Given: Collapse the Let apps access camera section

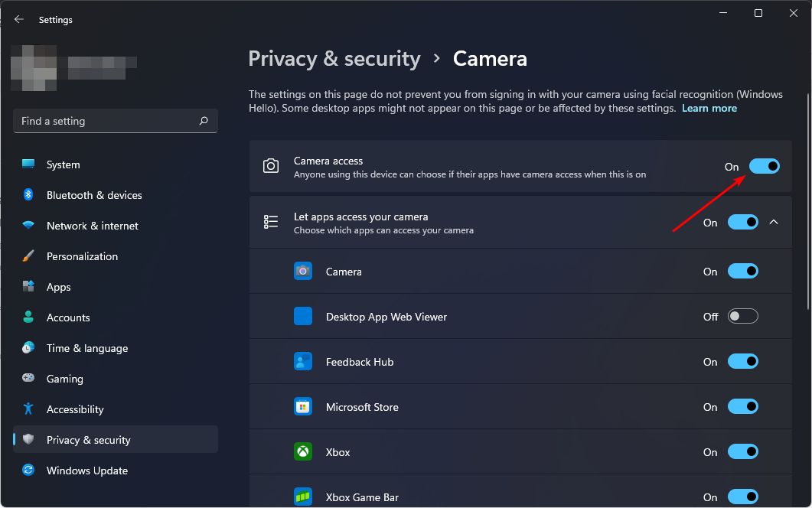Looking at the screenshot, I should tap(773, 223).
